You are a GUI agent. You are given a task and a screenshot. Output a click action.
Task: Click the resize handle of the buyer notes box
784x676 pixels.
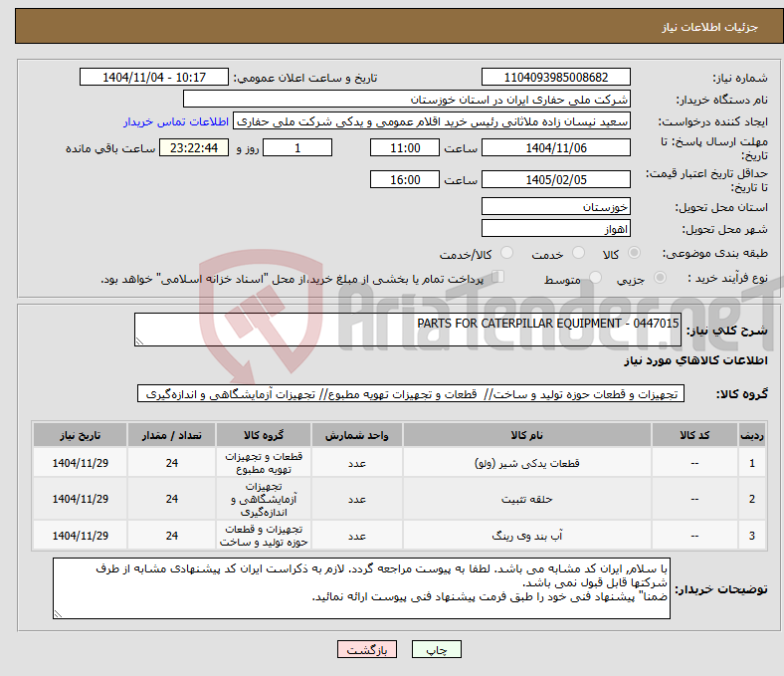pos(58,614)
